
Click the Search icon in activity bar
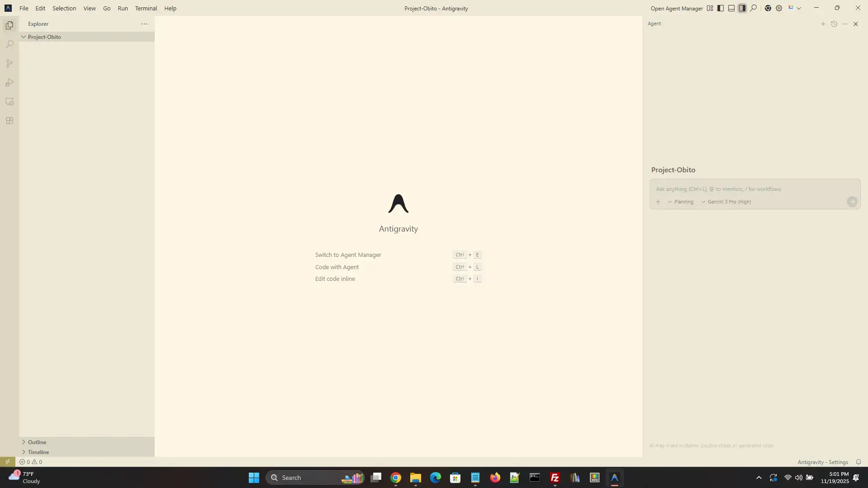[x=9, y=44]
